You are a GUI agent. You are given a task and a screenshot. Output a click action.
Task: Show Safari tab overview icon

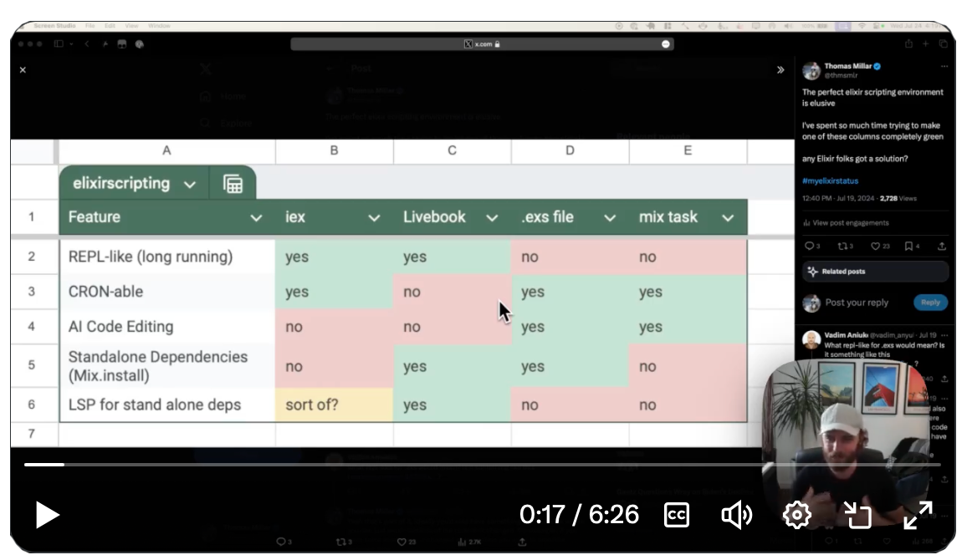tap(943, 43)
